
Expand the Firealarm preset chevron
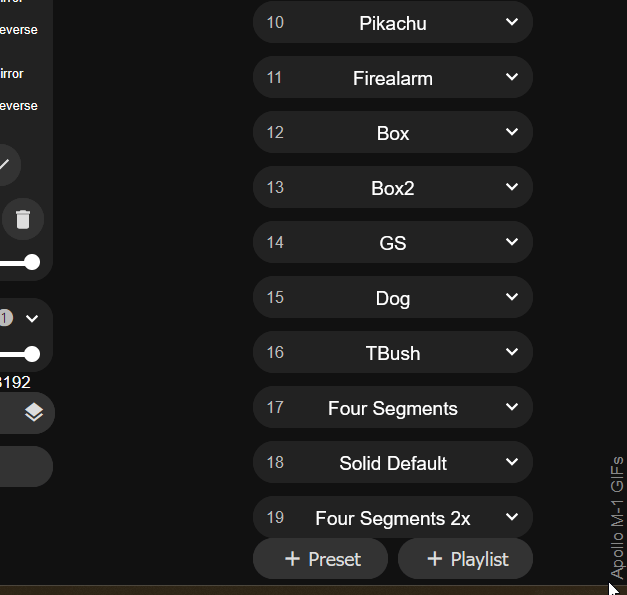[x=512, y=77]
